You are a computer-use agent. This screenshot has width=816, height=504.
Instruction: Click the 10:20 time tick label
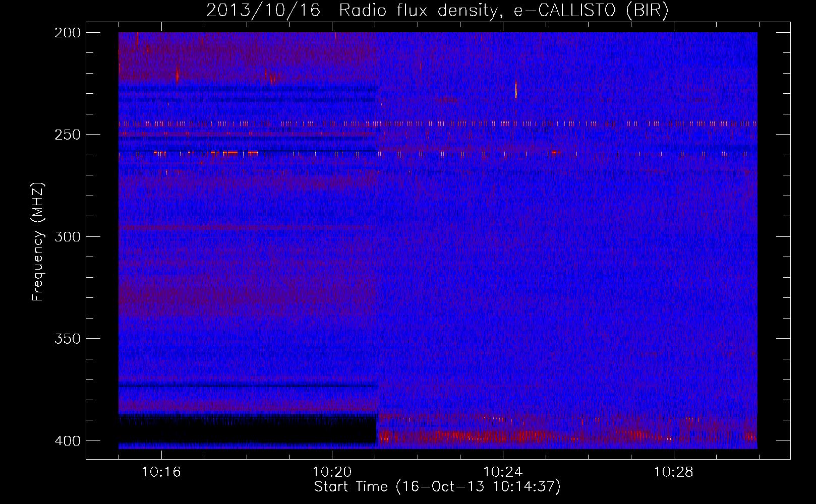tap(332, 472)
